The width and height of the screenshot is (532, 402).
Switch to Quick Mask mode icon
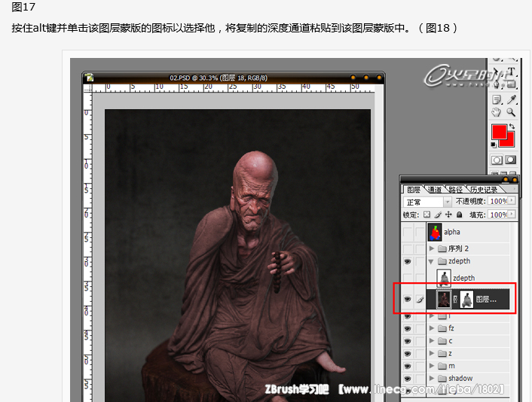click(510, 160)
